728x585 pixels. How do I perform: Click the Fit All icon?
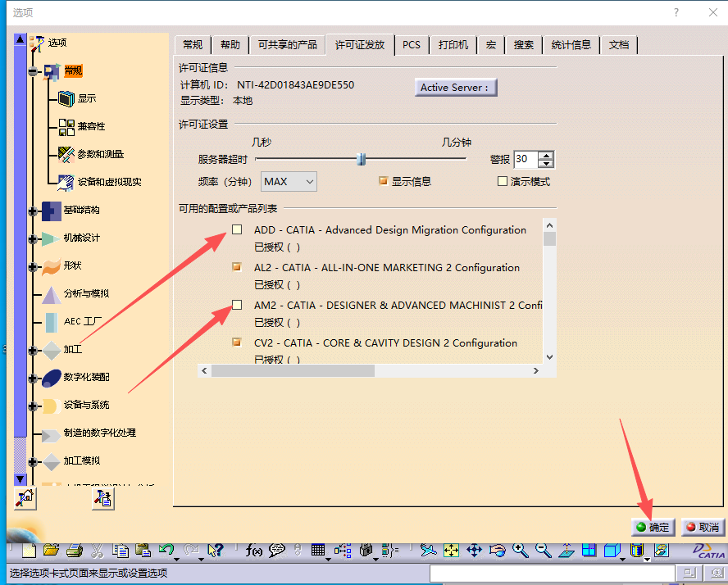click(x=450, y=550)
